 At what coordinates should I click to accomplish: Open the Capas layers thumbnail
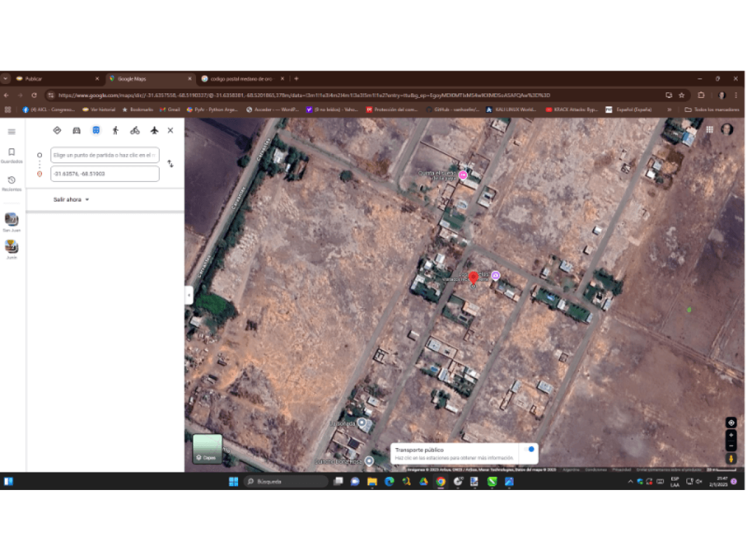(207, 449)
